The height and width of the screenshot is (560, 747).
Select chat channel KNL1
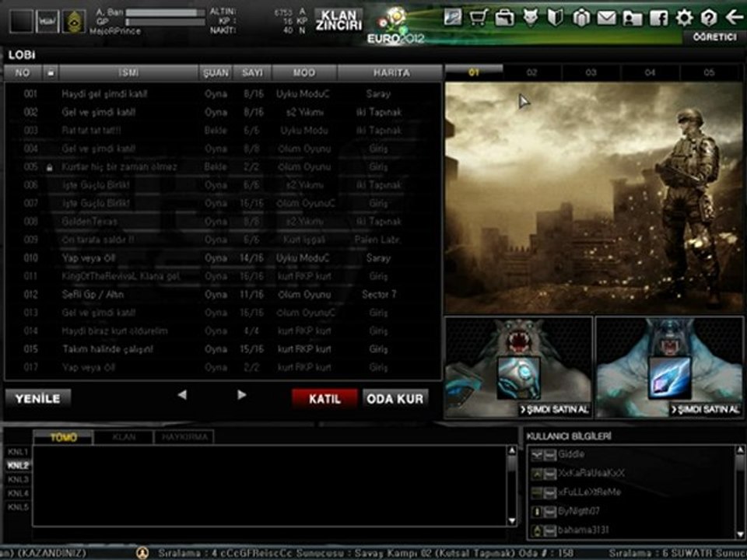(x=18, y=451)
